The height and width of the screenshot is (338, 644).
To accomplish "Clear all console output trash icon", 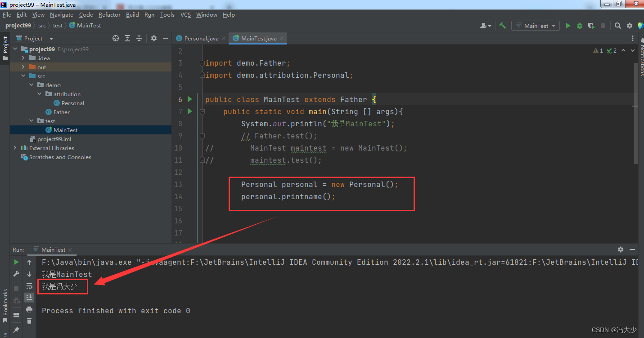I will click(x=29, y=320).
